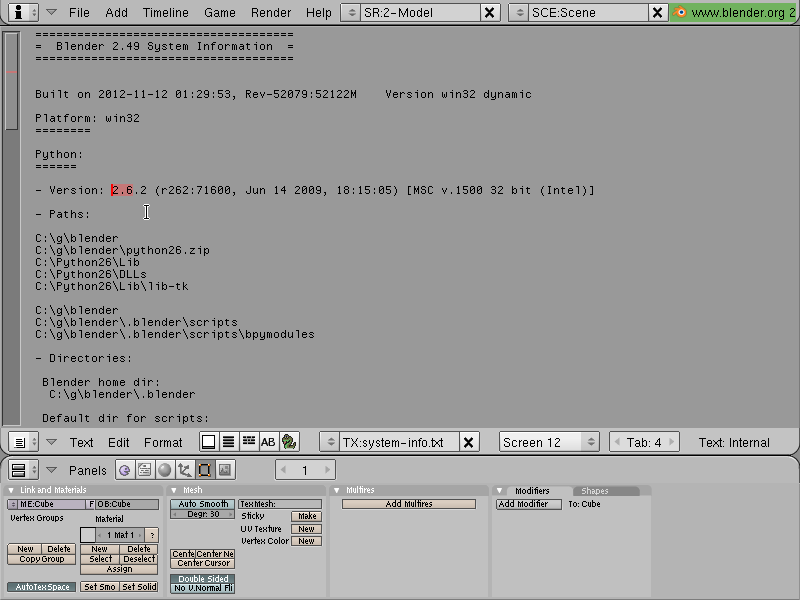
Task: Edit the SR:2-Model screen name field
Action: [x=420, y=12]
